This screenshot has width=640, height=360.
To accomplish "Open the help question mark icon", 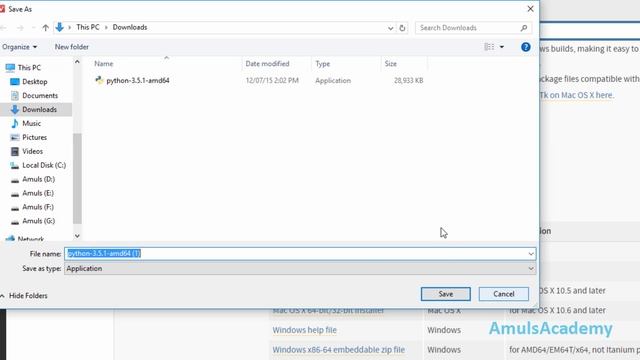I will [x=526, y=47].
